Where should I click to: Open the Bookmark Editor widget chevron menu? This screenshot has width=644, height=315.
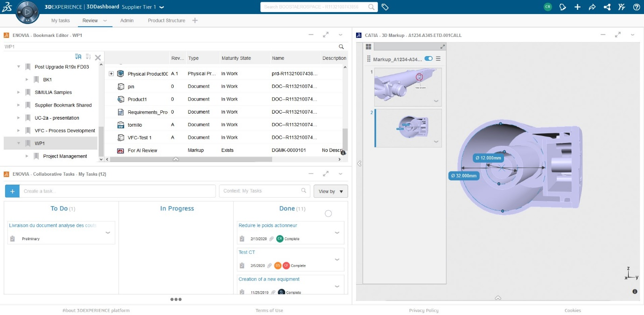341,35
